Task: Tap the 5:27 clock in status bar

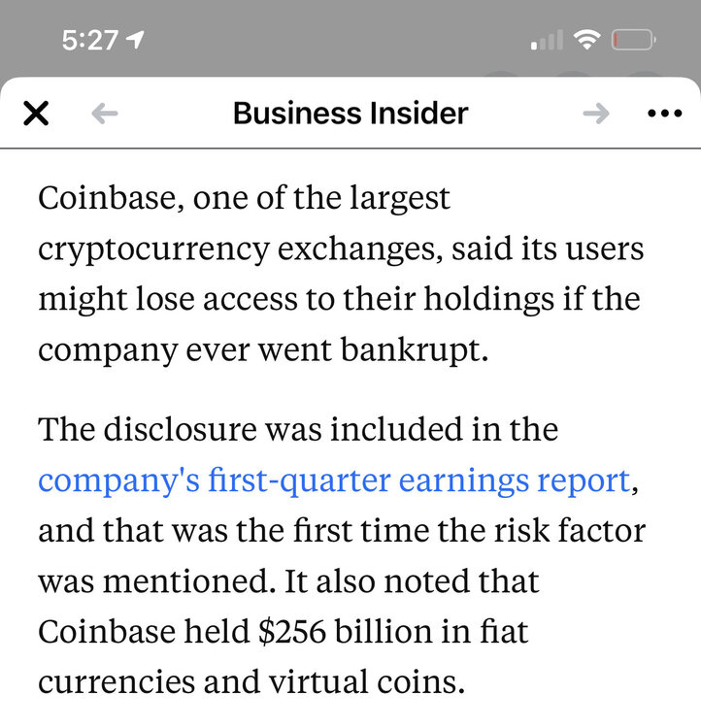Action: (89, 40)
